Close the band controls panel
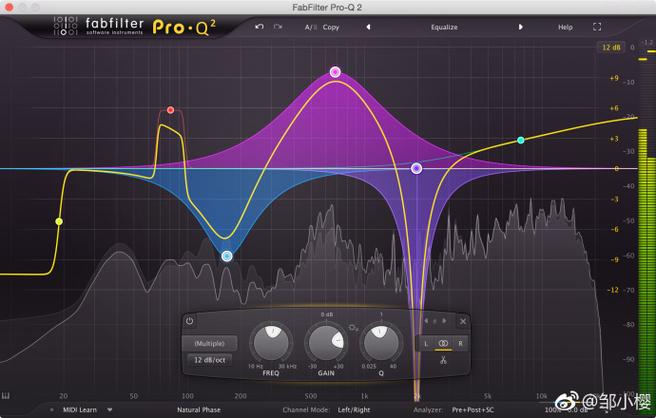This screenshot has width=656, height=418. pos(463,321)
